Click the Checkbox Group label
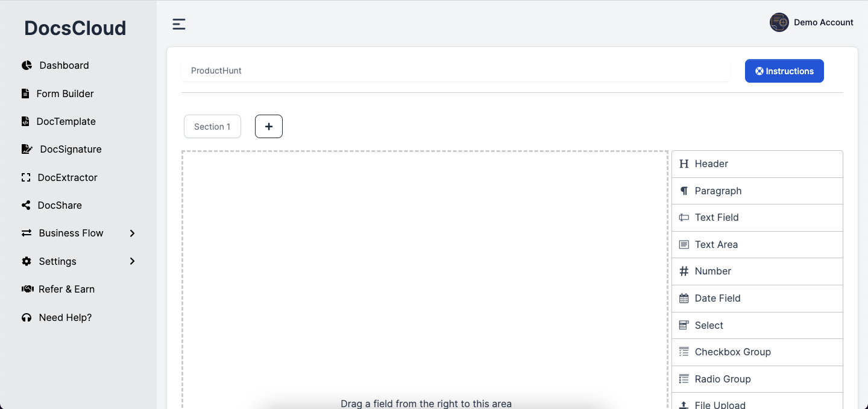This screenshot has height=409, width=868. [732, 352]
